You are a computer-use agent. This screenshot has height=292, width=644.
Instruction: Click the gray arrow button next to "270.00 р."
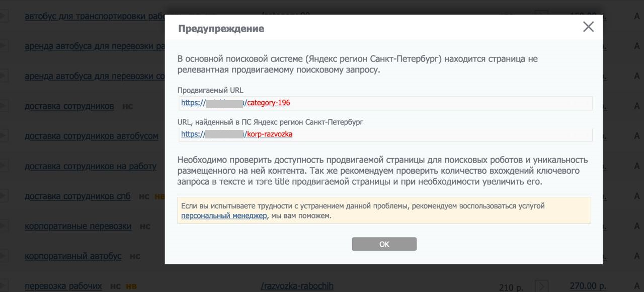tap(541, 285)
